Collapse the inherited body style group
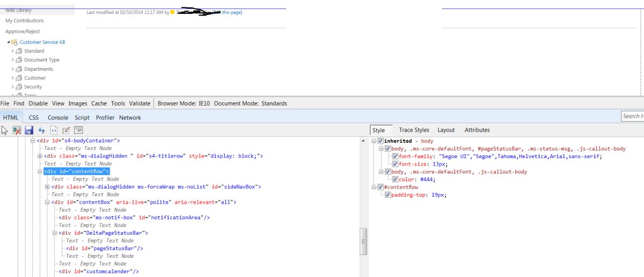 click(x=374, y=141)
